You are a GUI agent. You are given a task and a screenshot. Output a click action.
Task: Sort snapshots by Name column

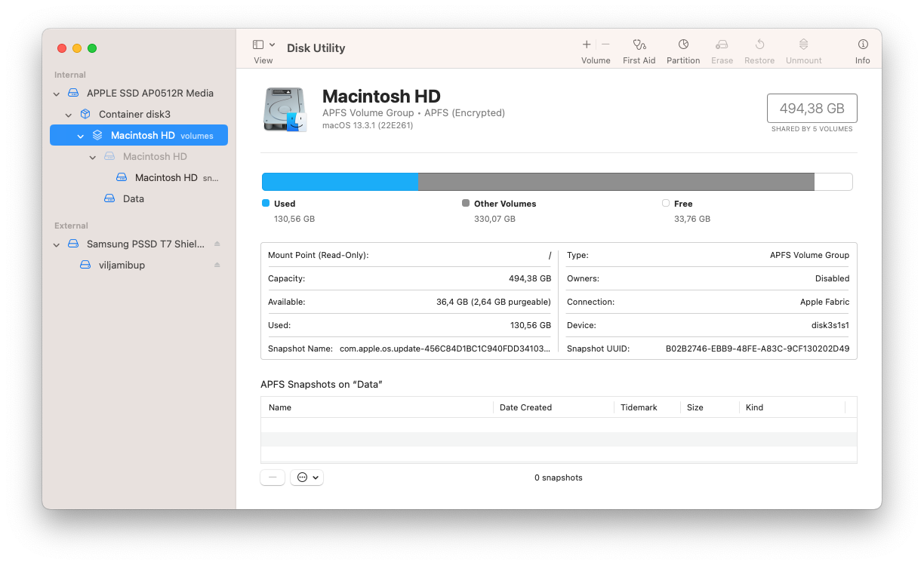tap(377, 407)
